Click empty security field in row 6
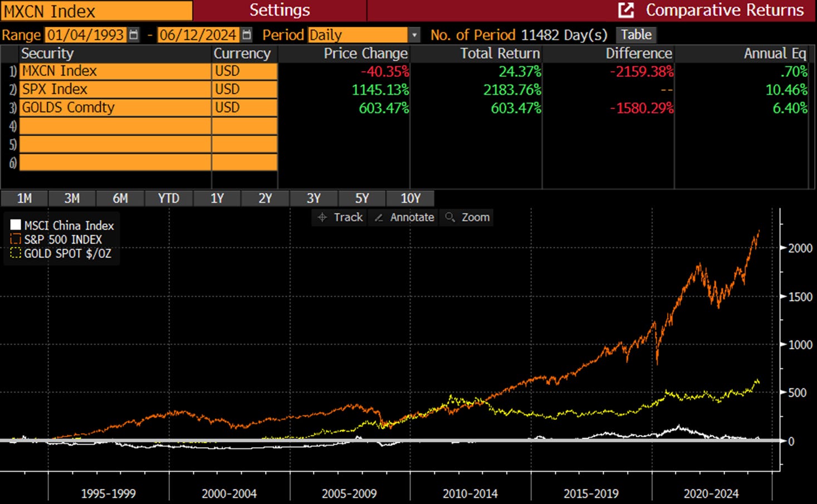Screen dimensions: 817x504 [115, 162]
